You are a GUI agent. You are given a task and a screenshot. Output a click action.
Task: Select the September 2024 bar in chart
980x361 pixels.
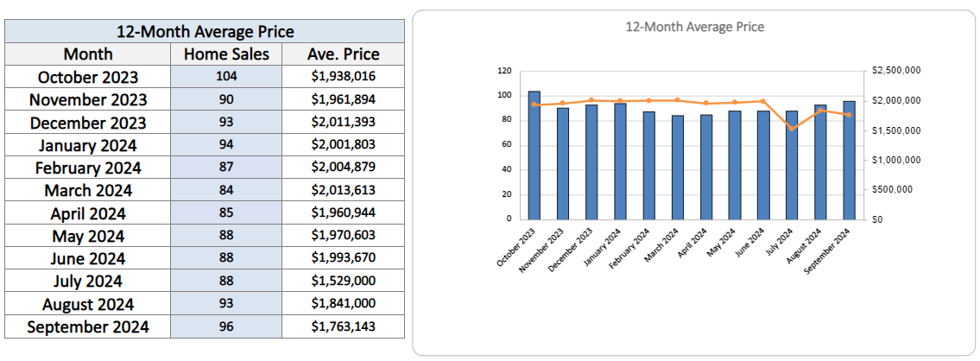coord(850,160)
